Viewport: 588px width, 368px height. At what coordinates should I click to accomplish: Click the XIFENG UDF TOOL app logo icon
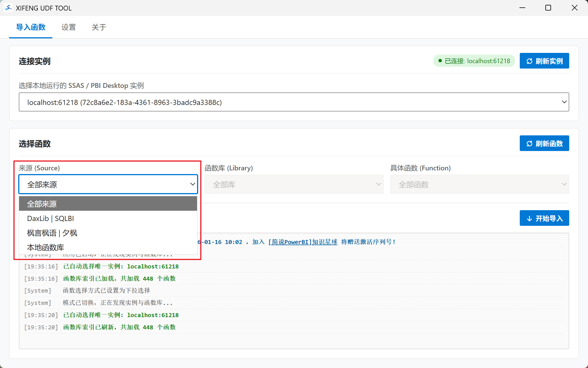point(8,8)
